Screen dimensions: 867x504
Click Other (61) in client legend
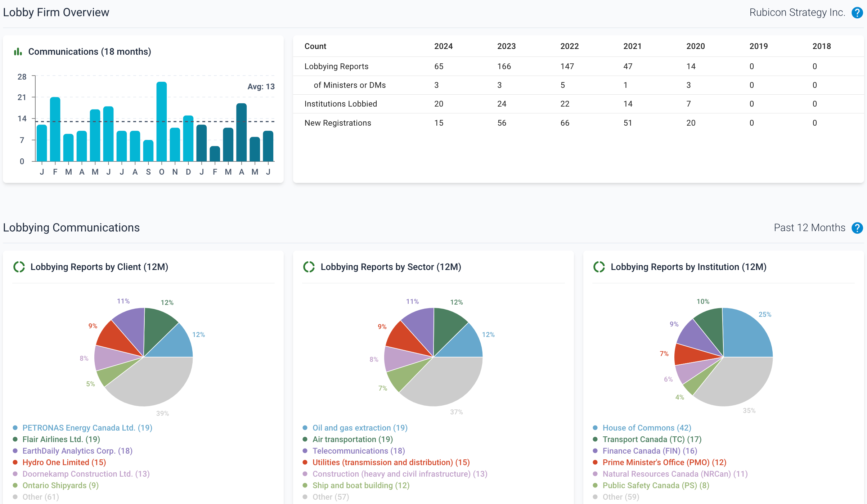pyautogui.click(x=41, y=497)
